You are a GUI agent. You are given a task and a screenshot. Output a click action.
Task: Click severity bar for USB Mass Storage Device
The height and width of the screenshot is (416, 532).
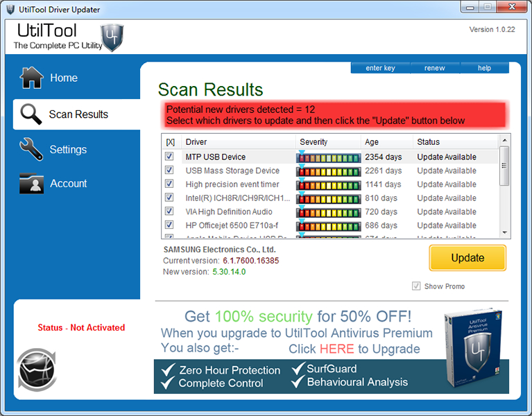[328, 171]
